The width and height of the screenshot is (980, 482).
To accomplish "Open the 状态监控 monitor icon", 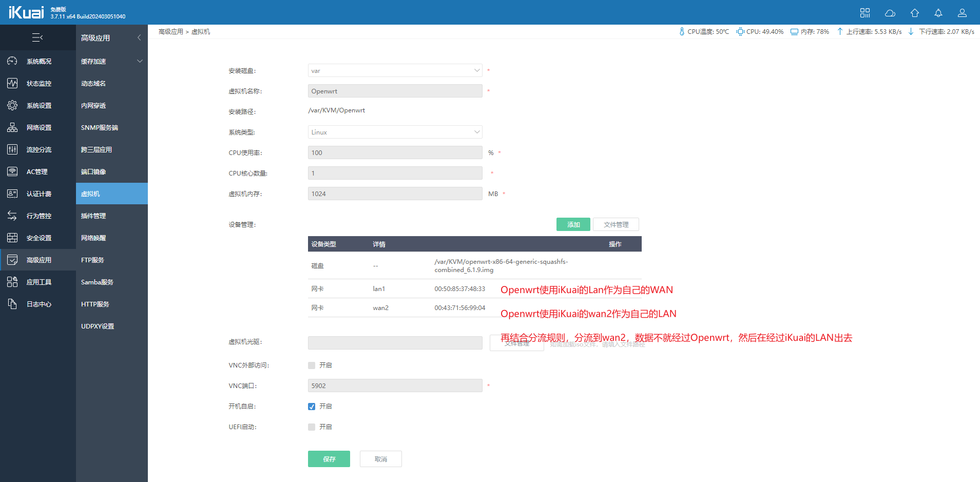I will point(12,83).
